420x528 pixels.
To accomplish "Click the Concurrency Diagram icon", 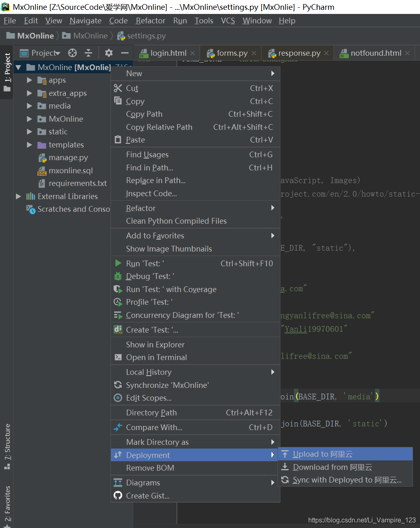I will coord(118,315).
